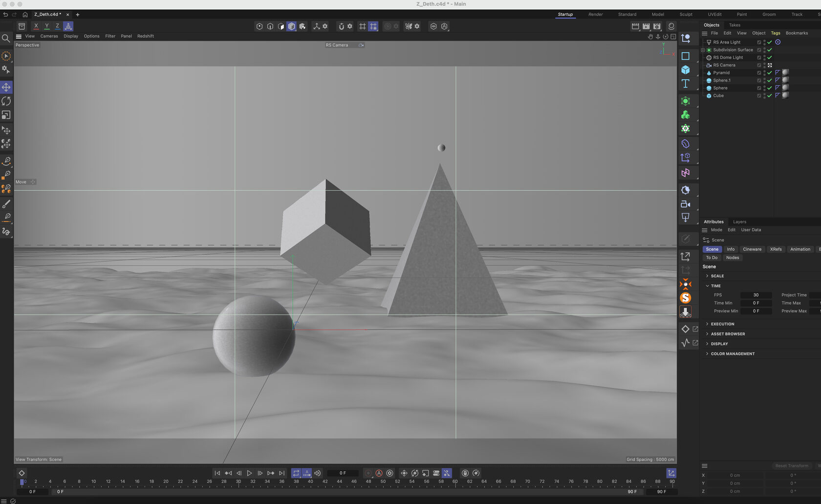Click the FPS value field showing 30
821x504 pixels.
pos(756,295)
